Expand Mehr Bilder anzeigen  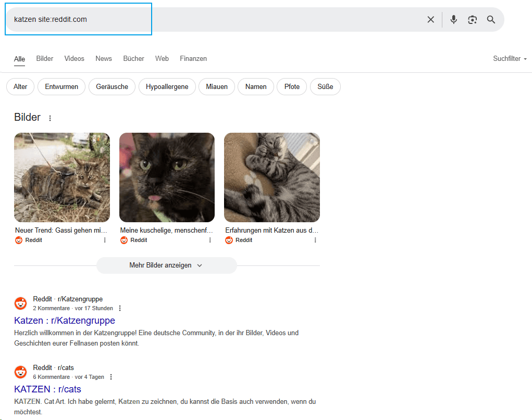coord(166,265)
